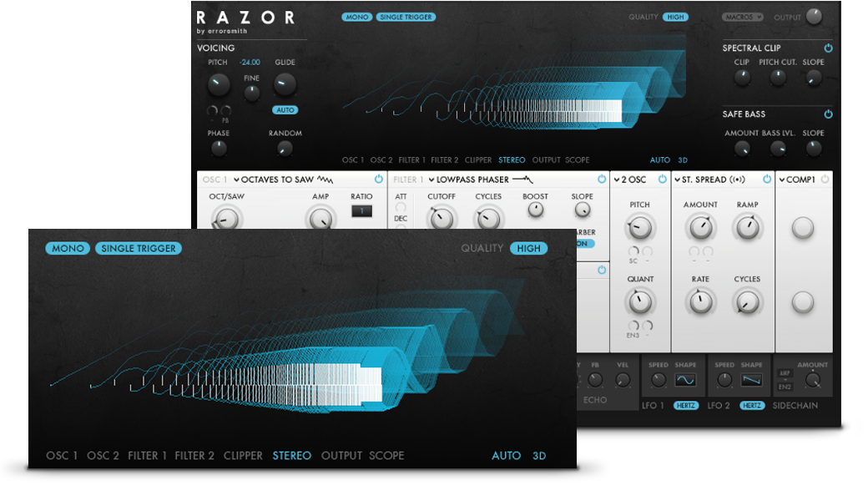Viewport: 868px width, 501px height.
Task: Click HIGH quality button in enlarged panel
Action: [x=528, y=249]
